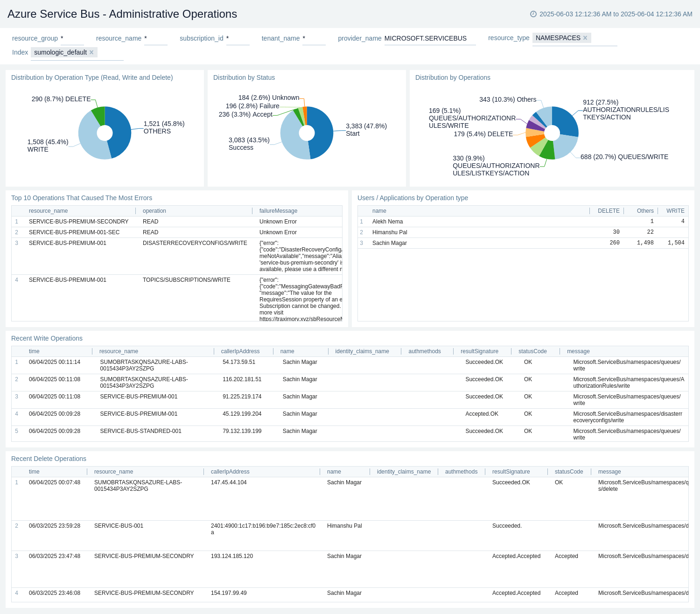Image resolution: width=700 pixels, height=614 pixels.
Task: Click Alekh Nema in users table
Action: tap(387, 222)
